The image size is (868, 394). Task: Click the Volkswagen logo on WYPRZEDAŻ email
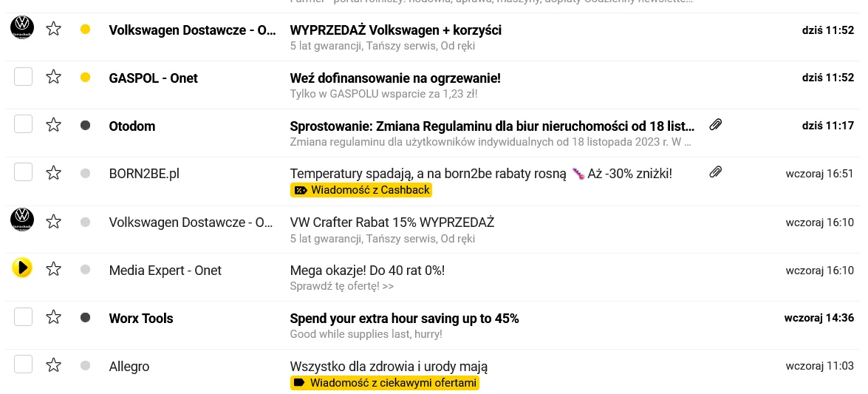tap(23, 27)
